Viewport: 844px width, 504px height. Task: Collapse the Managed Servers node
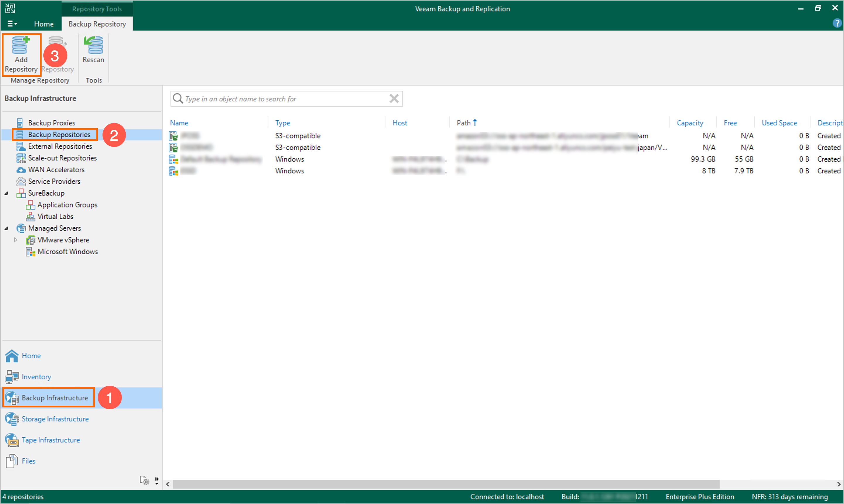click(x=6, y=228)
